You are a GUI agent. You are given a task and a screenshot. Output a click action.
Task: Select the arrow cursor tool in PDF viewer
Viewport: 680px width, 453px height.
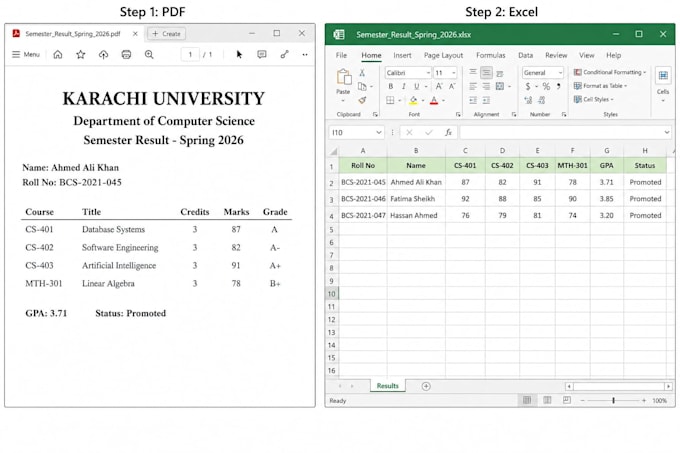pyautogui.click(x=239, y=54)
